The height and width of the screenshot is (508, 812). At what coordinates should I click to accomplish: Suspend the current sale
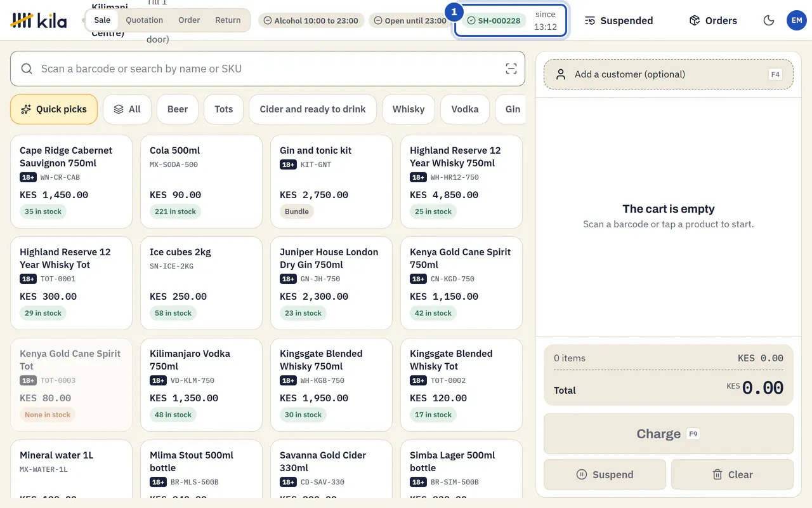(x=605, y=474)
